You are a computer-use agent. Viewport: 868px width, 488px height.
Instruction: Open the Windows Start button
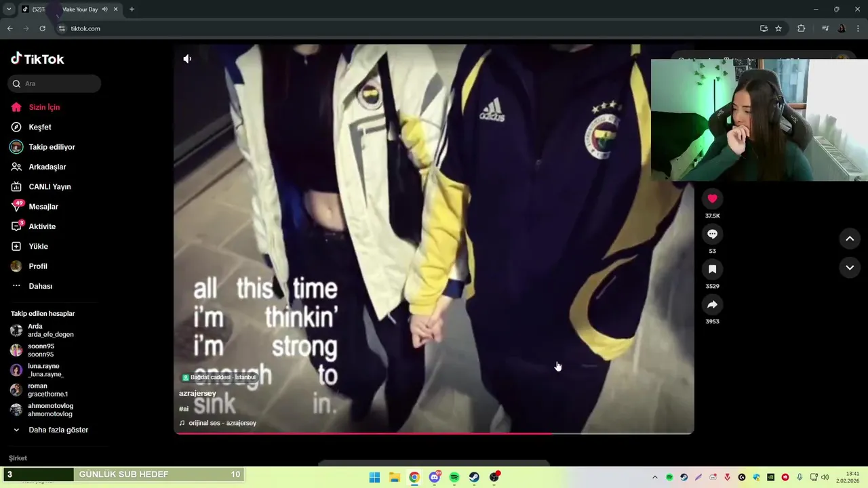coord(374,477)
